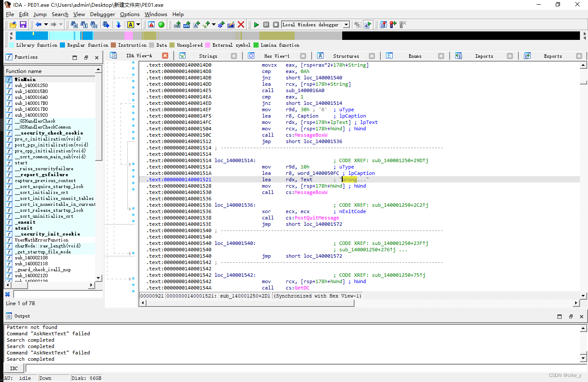Click the search for byte sequence binoculars icon
This screenshot has height=382, width=588.
(94, 25)
